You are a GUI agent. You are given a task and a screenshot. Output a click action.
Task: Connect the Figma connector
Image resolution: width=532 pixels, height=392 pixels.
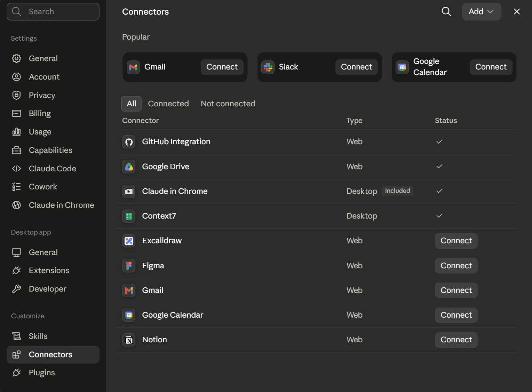(x=456, y=266)
